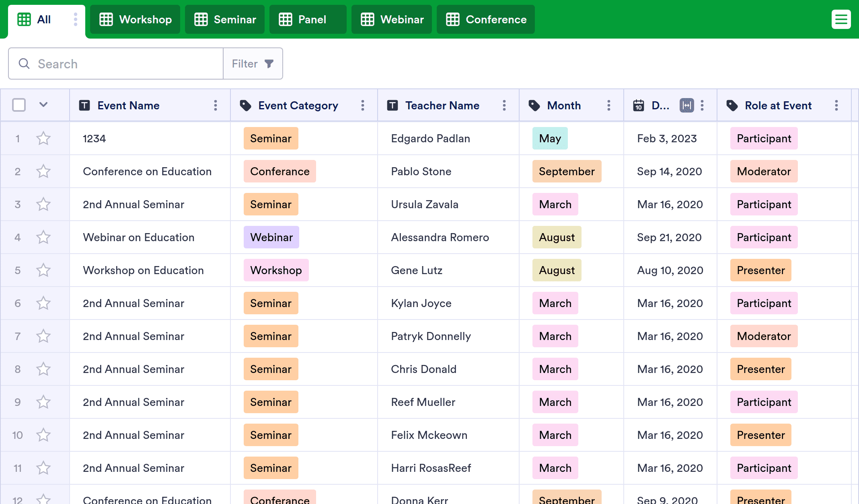Tick the select all rows checkbox
Screen dimensions: 859x504
tap(19, 105)
